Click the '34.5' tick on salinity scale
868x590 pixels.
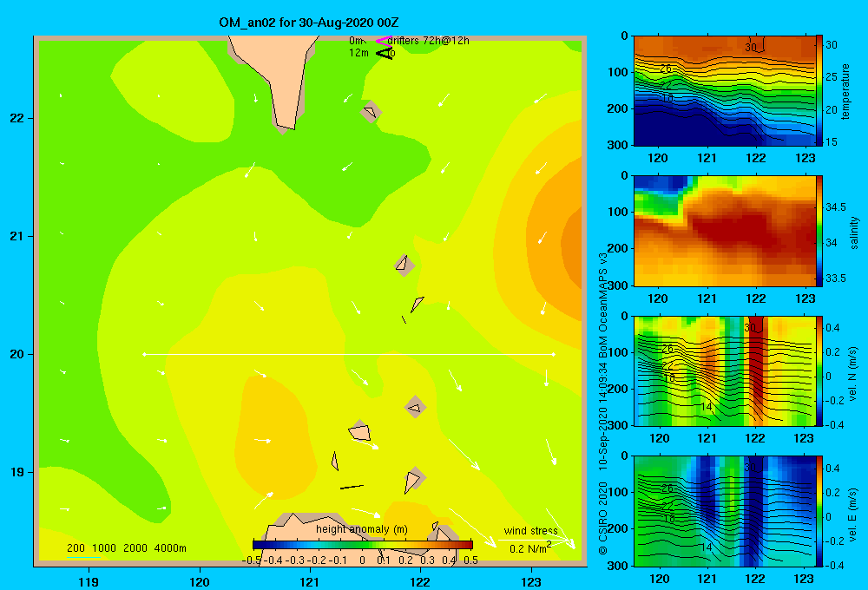tap(836, 207)
